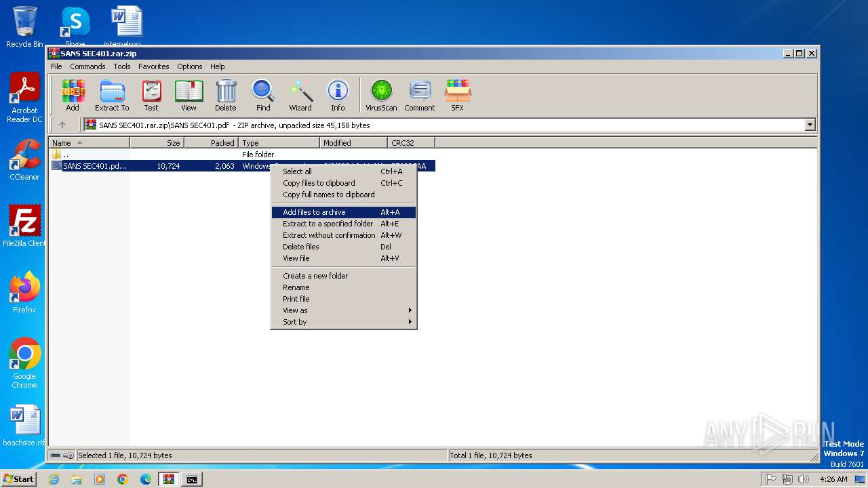Expand the View as submenu
The width and height of the screenshot is (868, 488).
[x=344, y=310]
